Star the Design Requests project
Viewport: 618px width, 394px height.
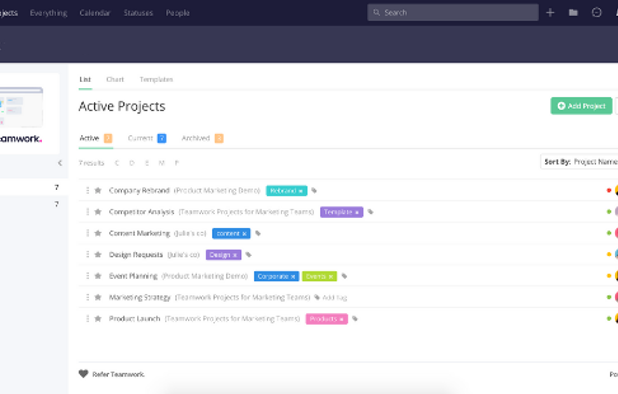point(98,255)
